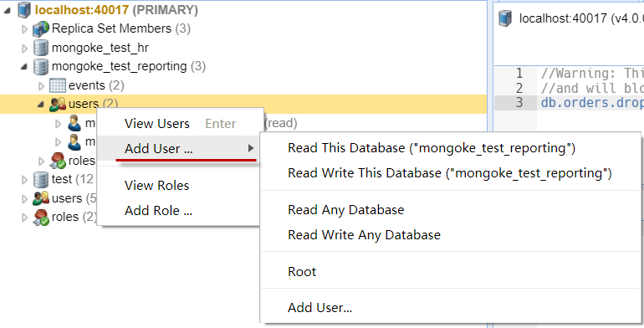Collapse the mongoke_test_reporting database
This screenshot has width=644, height=328.
coord(24,67)
